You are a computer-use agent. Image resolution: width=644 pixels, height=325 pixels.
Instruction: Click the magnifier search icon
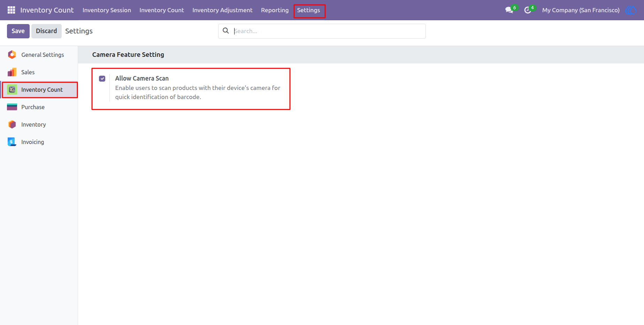coord(226,31)
